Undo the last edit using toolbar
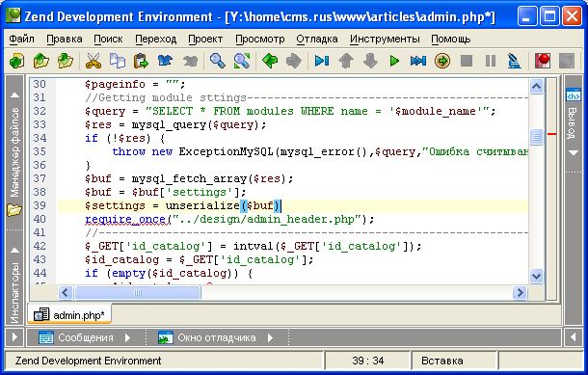 [166, 61]
